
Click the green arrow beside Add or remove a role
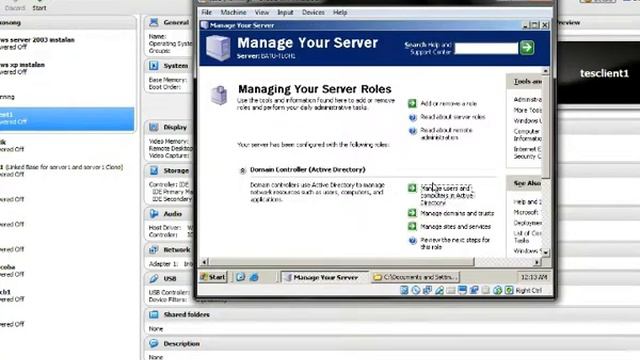pyautogui.click(x=412, y=103)
